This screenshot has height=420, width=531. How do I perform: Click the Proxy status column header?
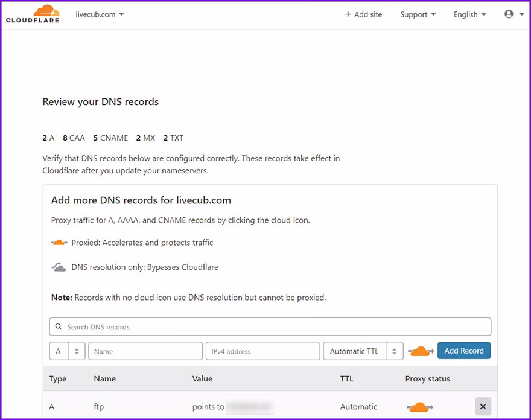pos(427,379)
